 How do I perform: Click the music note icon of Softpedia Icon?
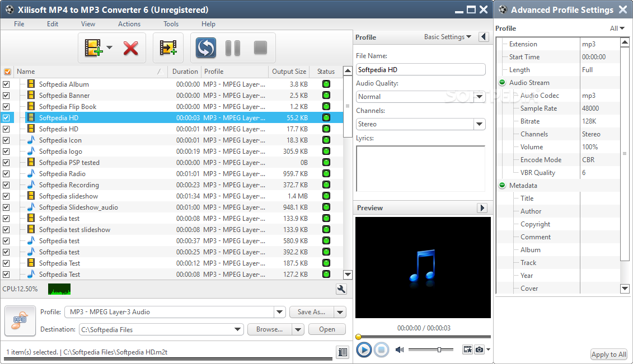pyautogui.click(x=31, y=140)
